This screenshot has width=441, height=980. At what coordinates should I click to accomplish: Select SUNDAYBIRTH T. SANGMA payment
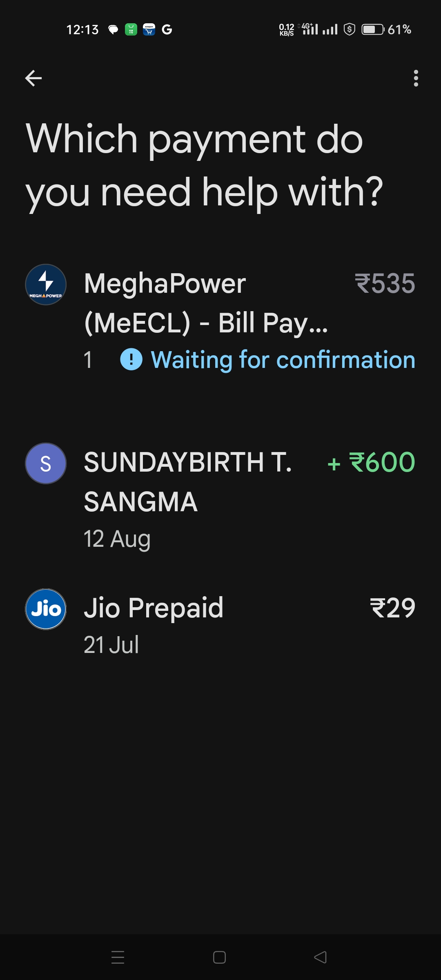coord(188,482)
